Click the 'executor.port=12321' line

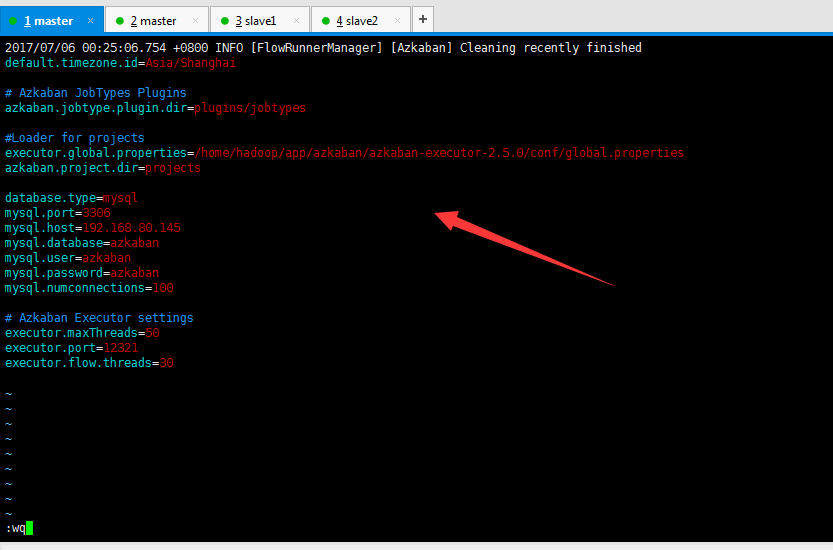71,348
